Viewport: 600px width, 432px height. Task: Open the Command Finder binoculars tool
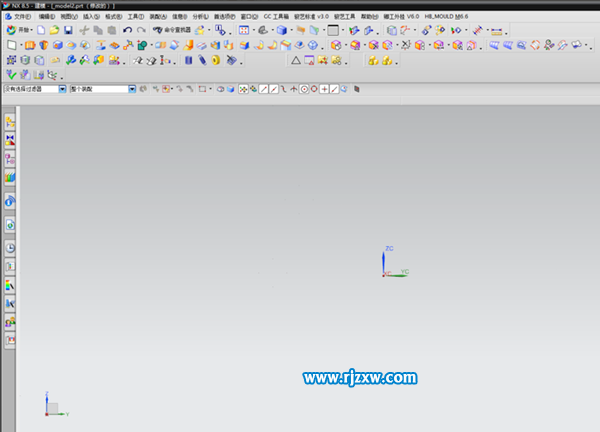point(171,30)
